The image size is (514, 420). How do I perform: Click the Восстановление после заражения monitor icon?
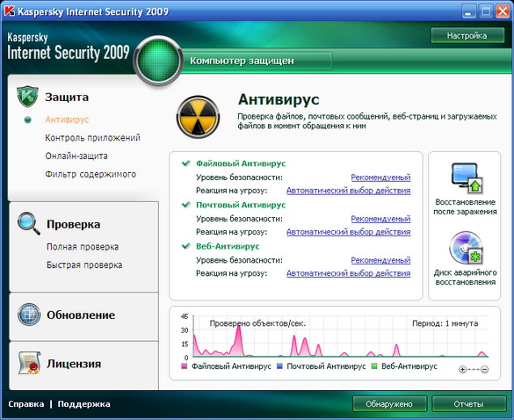467,178
